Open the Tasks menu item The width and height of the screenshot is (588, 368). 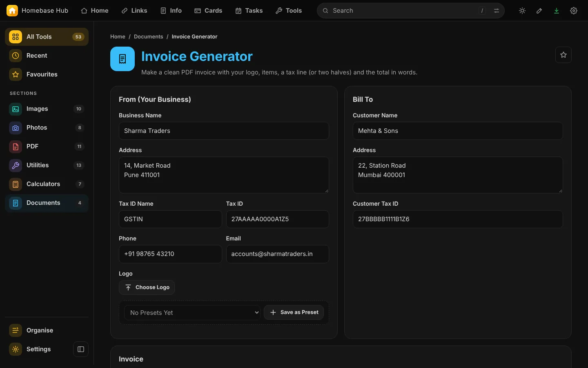(x=249, y=11)
